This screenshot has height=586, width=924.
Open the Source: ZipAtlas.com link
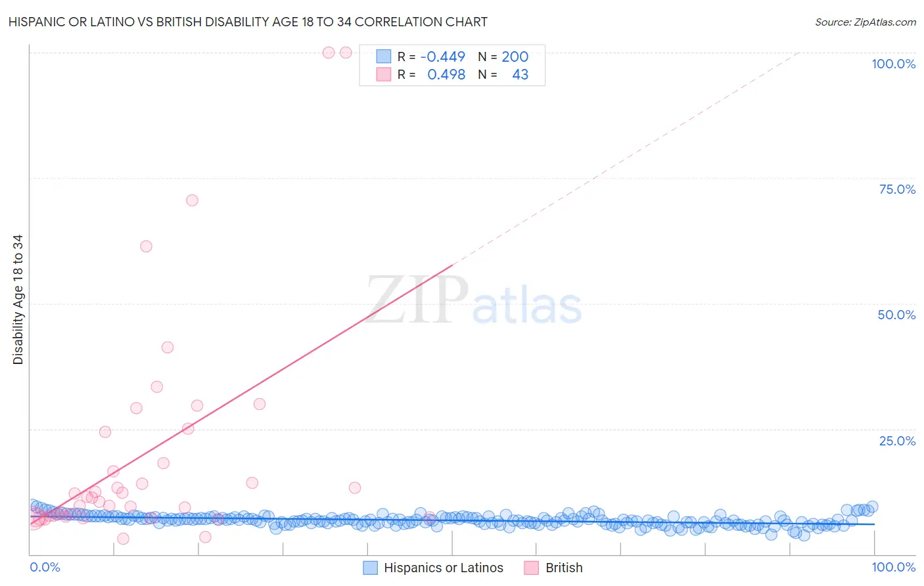866,22
